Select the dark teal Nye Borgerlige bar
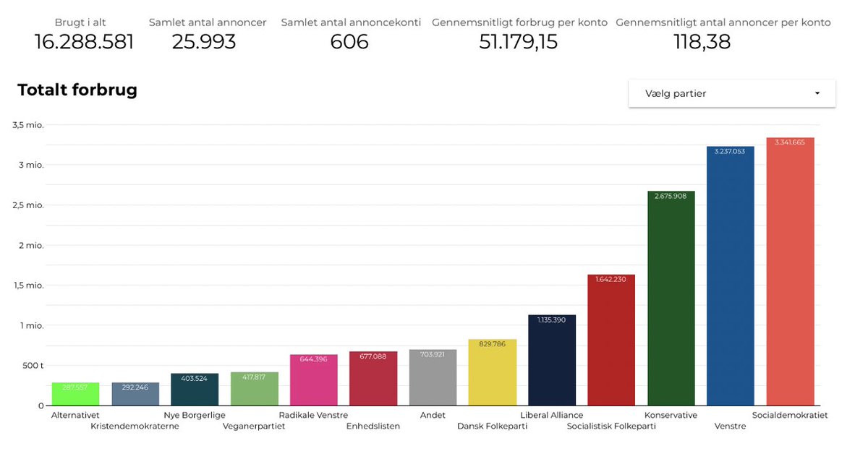The image size is (868, 459). point(195,389)
